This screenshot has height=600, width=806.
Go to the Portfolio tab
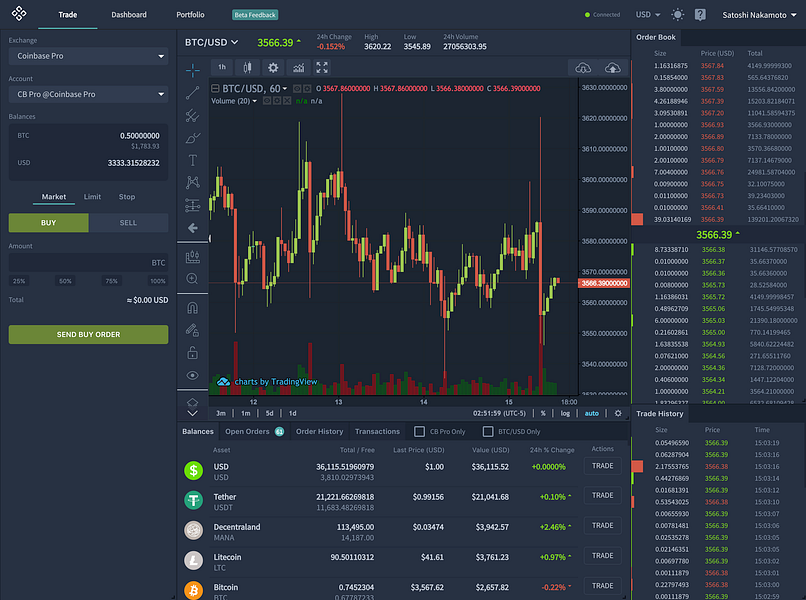click(190, 15)
